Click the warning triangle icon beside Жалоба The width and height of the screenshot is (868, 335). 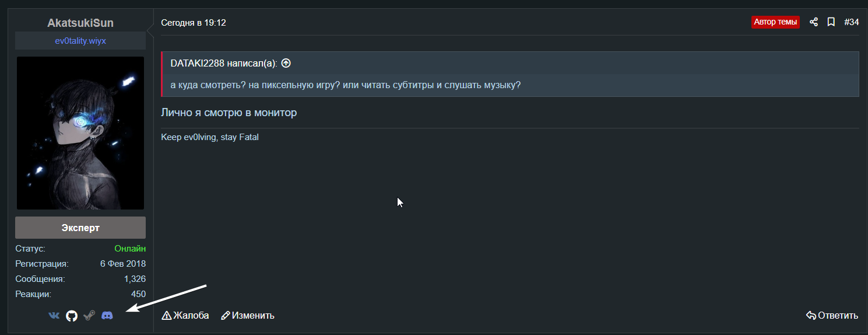(x=167, y=316)
